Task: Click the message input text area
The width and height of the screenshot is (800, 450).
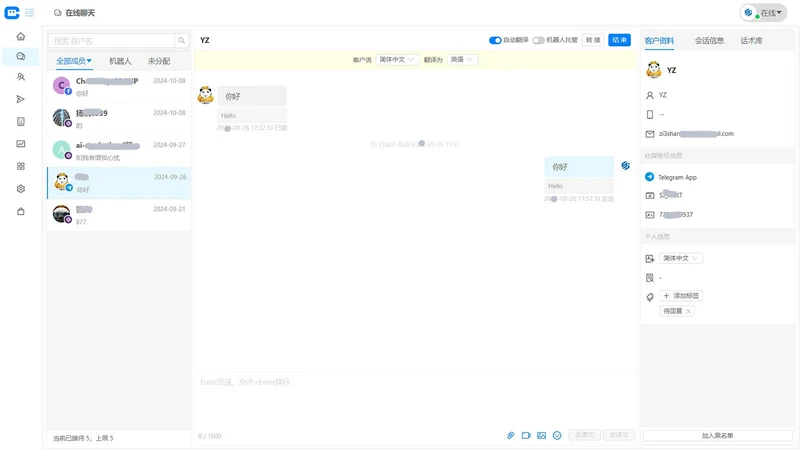Action: 416,401
